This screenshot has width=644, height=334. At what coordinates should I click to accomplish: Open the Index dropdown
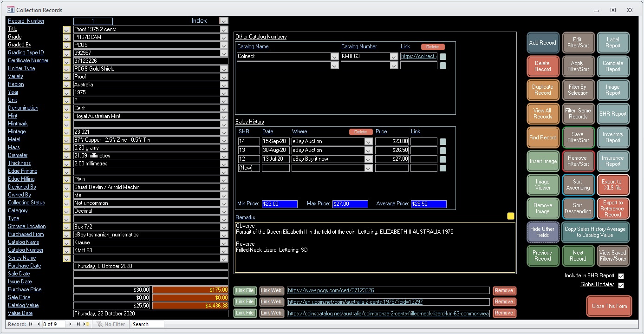pyautogui.click(x=224, y=21)
